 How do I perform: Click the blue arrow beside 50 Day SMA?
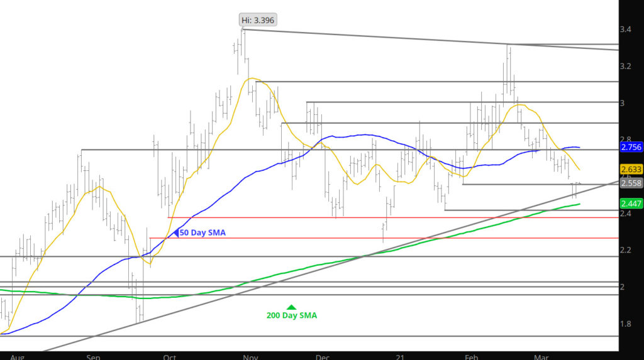tap(176, 232)
